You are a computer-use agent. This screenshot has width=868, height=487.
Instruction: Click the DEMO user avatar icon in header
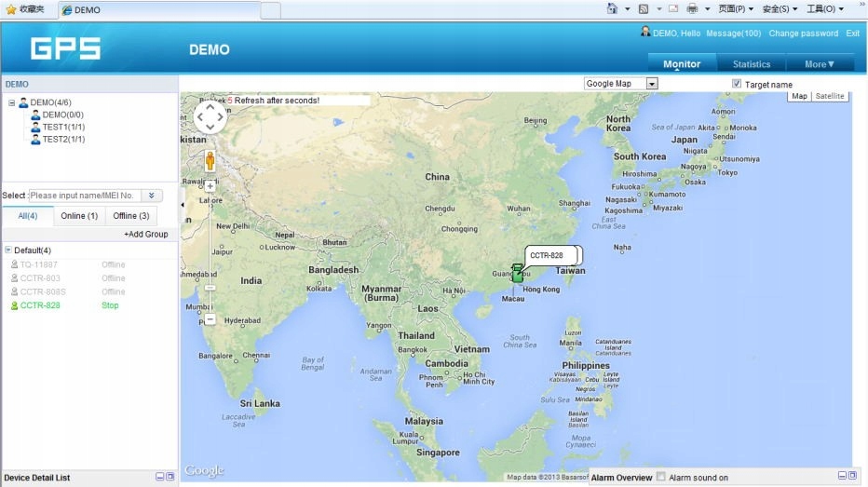tap(645, 32)
